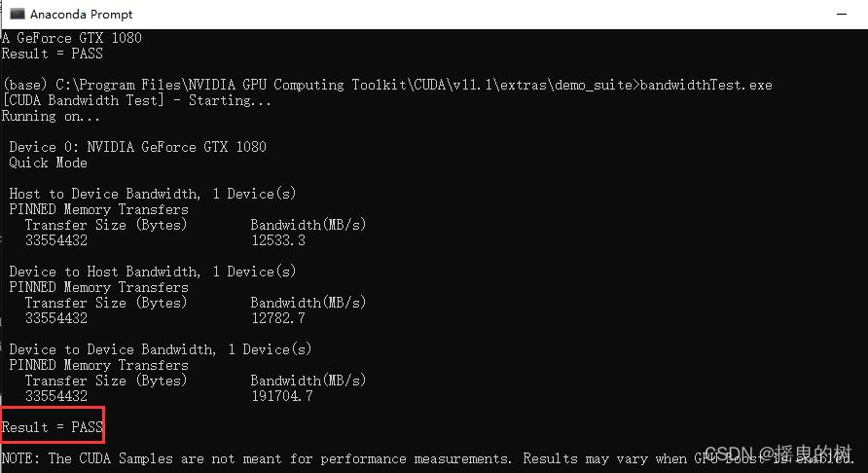Click the NOTE: The CUDA Samples line
The image size is (868, 473).
[x=427, y=458]
